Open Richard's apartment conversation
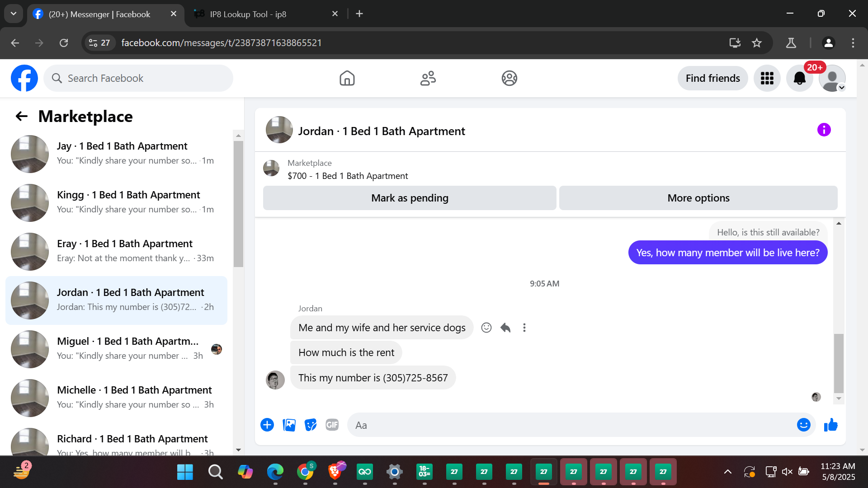Viewport: 868px width, 488px height. click(116, 440)
